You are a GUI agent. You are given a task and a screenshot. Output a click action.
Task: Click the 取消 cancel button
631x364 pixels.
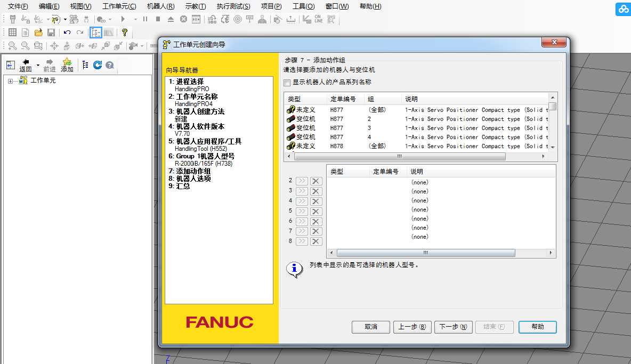click(x=370, y=327)
